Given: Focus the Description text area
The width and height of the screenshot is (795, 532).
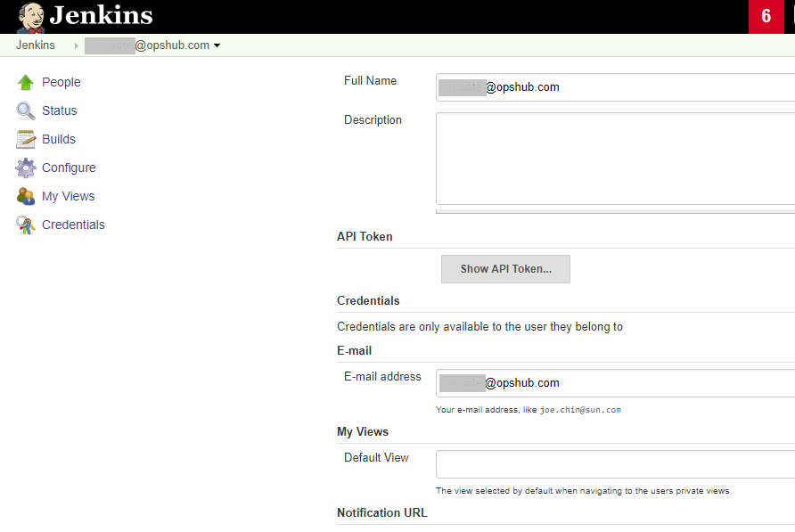Looking at the screenshot, I should 615,159.
